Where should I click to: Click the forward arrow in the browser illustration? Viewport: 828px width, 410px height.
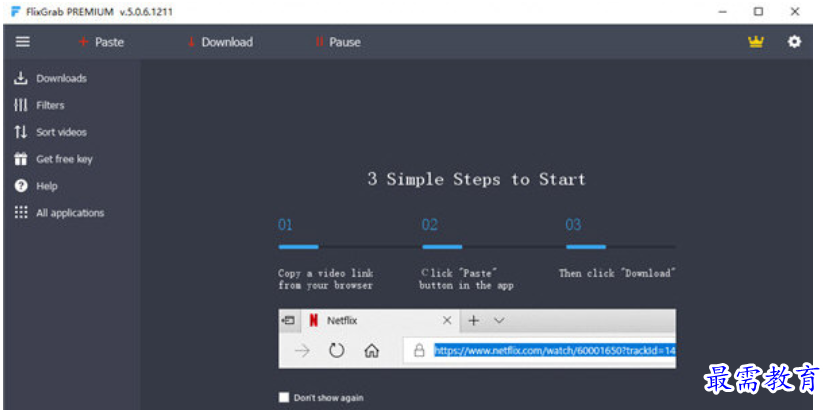(x=302, y=350)
